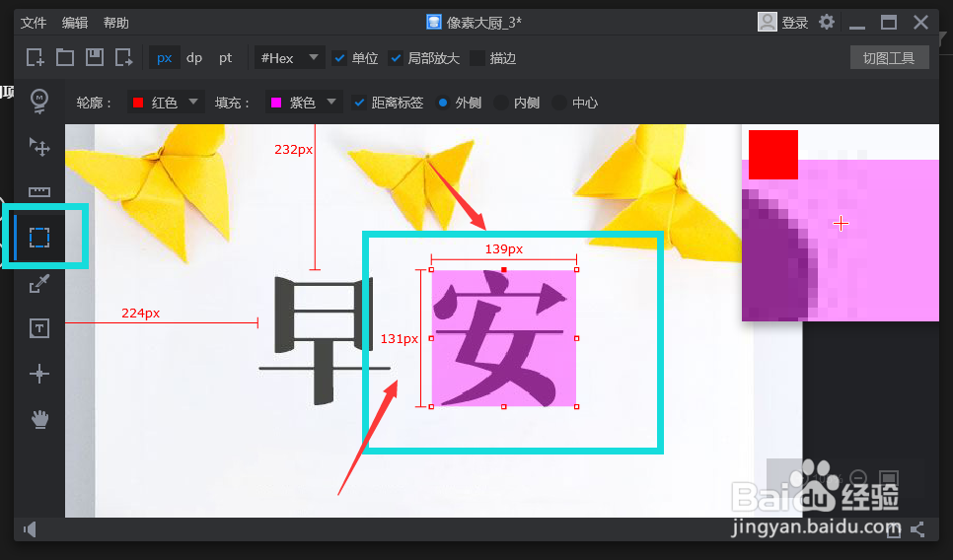Select the move/select arrow tool
This screenshot has width=953, height=560.
[x=39, y=147]
